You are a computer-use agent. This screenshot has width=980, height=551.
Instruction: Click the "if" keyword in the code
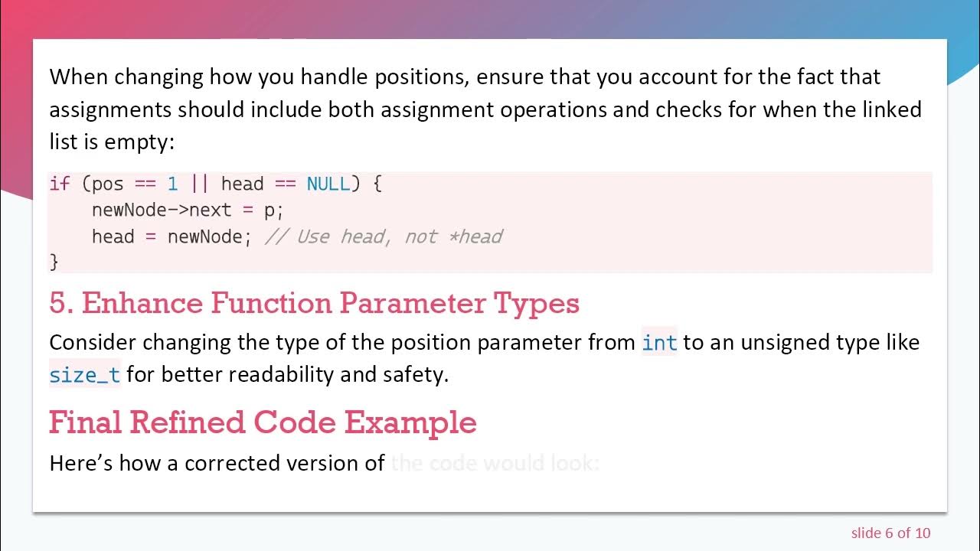(x=59, y=184)
